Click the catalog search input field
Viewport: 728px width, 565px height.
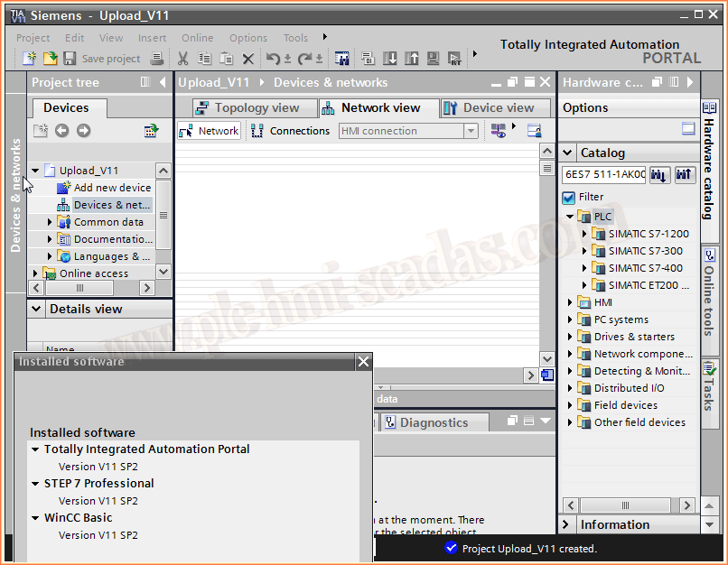(x=603, y=175)
